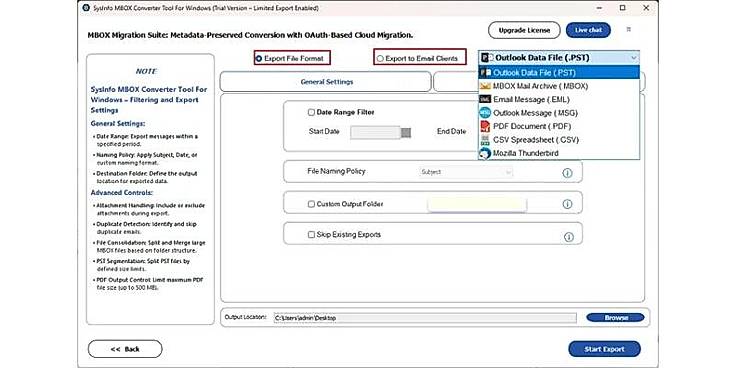The image size is (736, 368).
Task: Choose MBOX Mail Archive (.MBOX) option
Action: [559, 86]
